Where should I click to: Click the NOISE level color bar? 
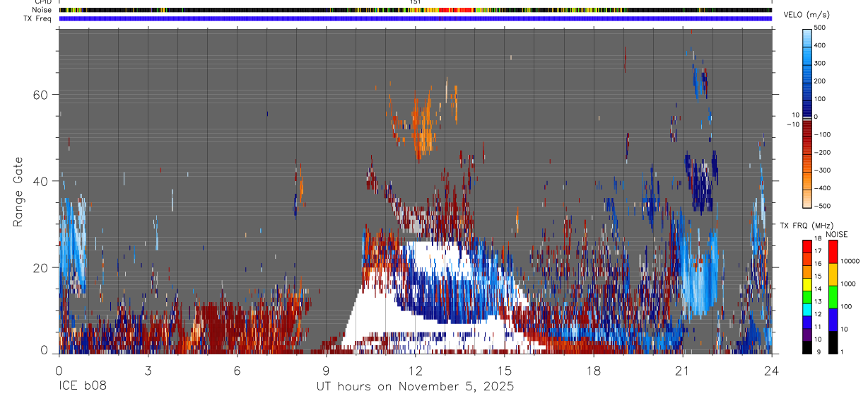click(833, 297)
